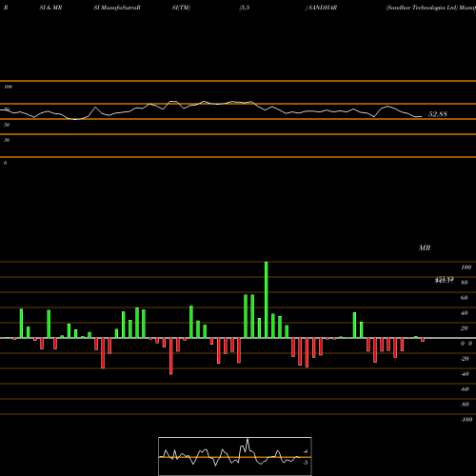Click the lowest red bar near -50
This screenshot has height=476, width=476.
(171, 356)
